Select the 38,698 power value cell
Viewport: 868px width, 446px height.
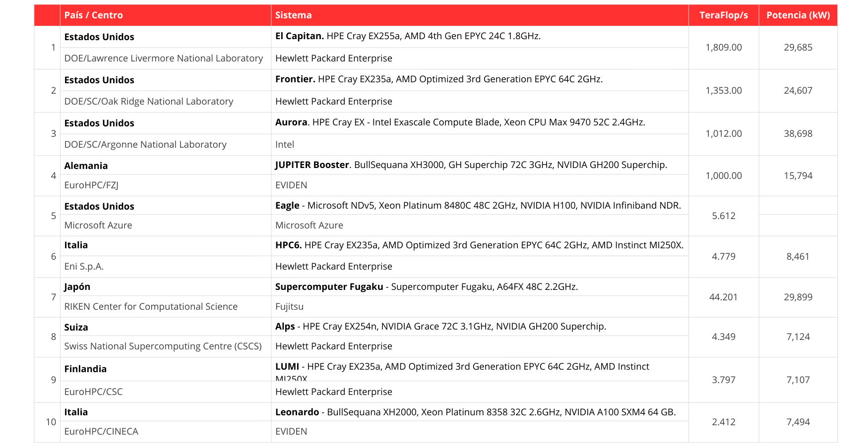point(798,134)
